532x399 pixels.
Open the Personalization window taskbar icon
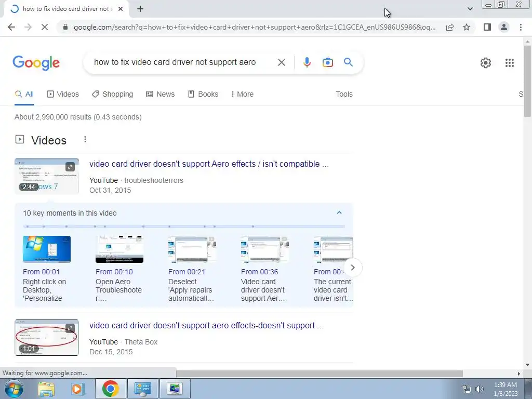(x=175, y=389)
